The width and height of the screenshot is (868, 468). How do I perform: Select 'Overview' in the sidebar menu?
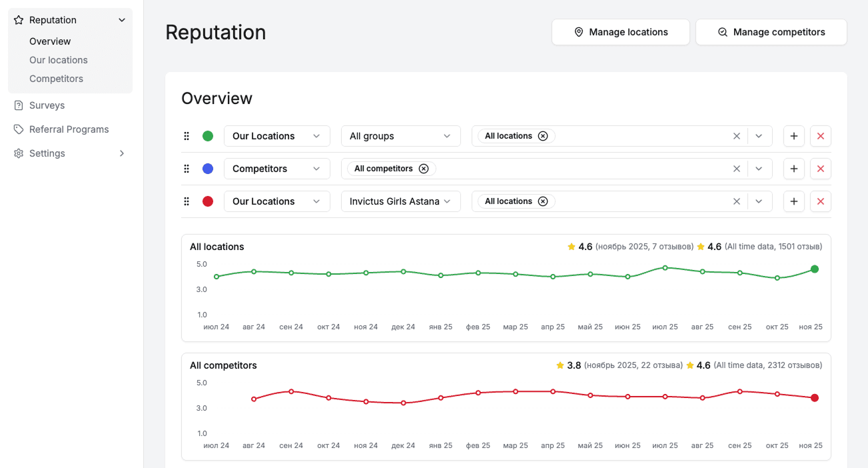point(49,41)
